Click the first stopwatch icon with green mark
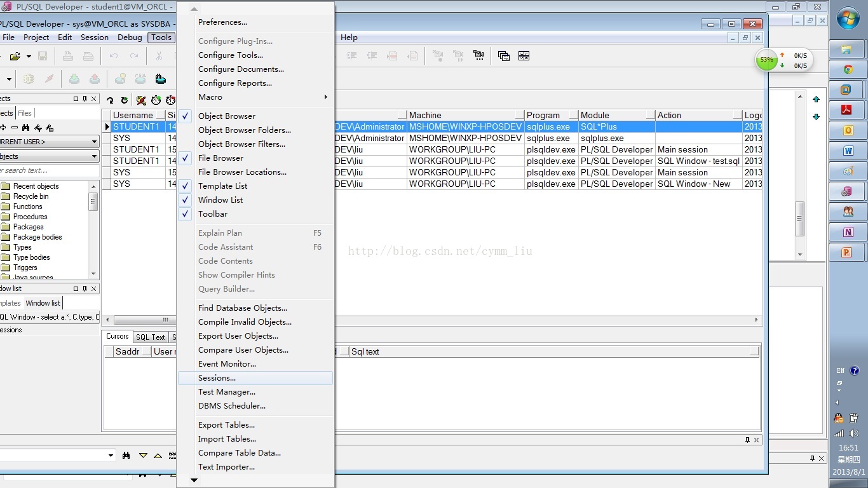Image resolution: width=868 pixels, height=488 pixels. [156, 100]
